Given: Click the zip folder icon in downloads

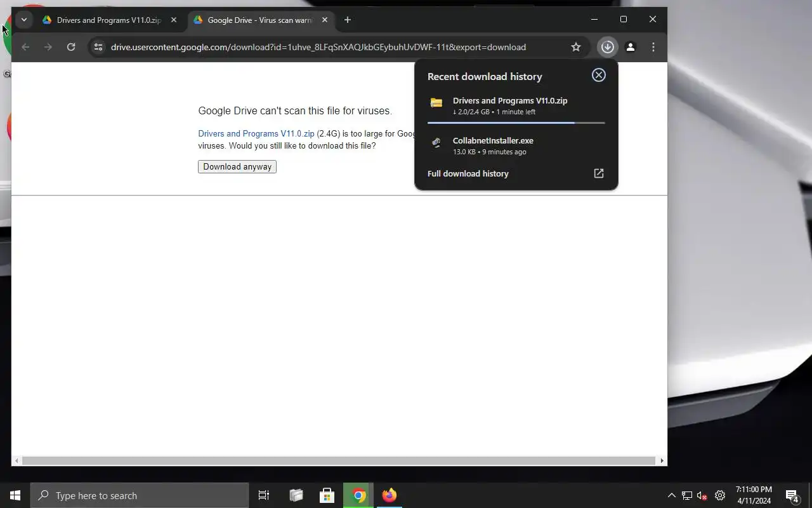Looking at the screenshot, I should coord(436,103).
